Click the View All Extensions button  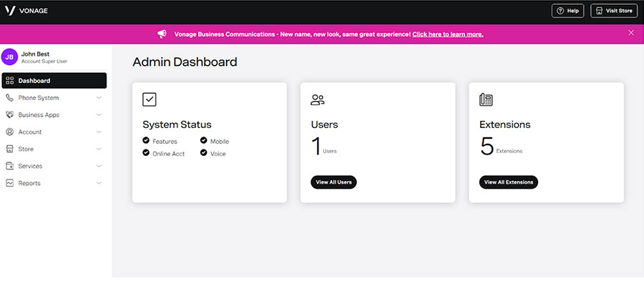click(x=509, y=182)
